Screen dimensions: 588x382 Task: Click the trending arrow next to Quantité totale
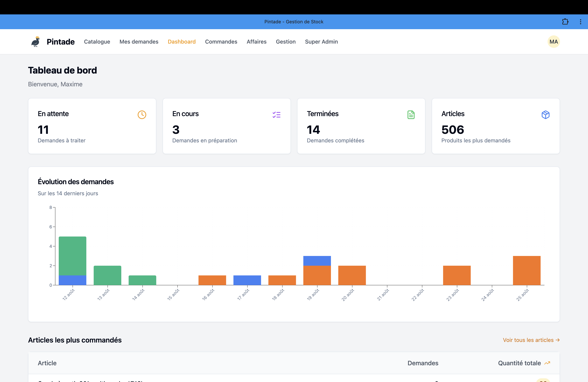pyautogui.click(x=548, y=363)
